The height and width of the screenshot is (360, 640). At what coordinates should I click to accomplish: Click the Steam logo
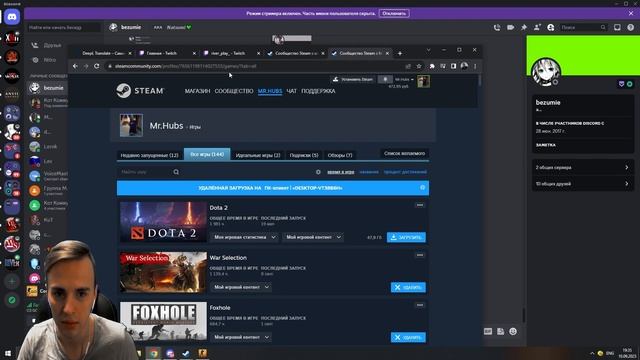pyautogui.click(x=140, y=91)
